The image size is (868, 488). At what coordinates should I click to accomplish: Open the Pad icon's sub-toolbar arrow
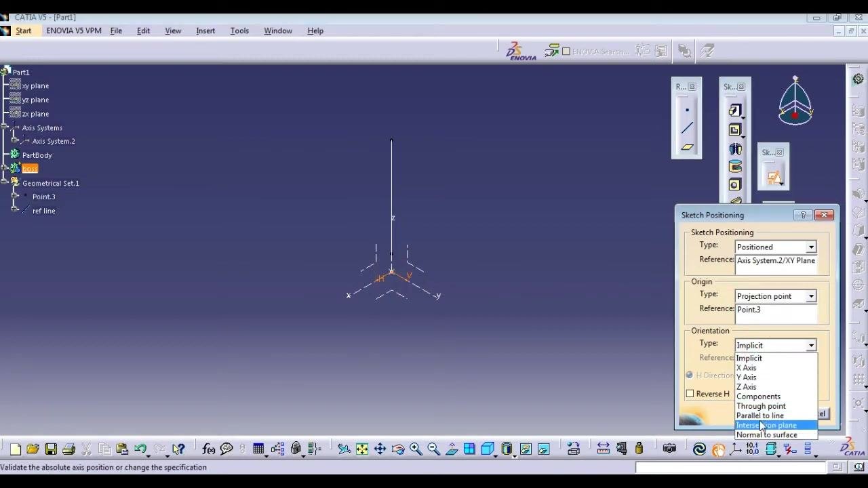[x=742, y=117]
